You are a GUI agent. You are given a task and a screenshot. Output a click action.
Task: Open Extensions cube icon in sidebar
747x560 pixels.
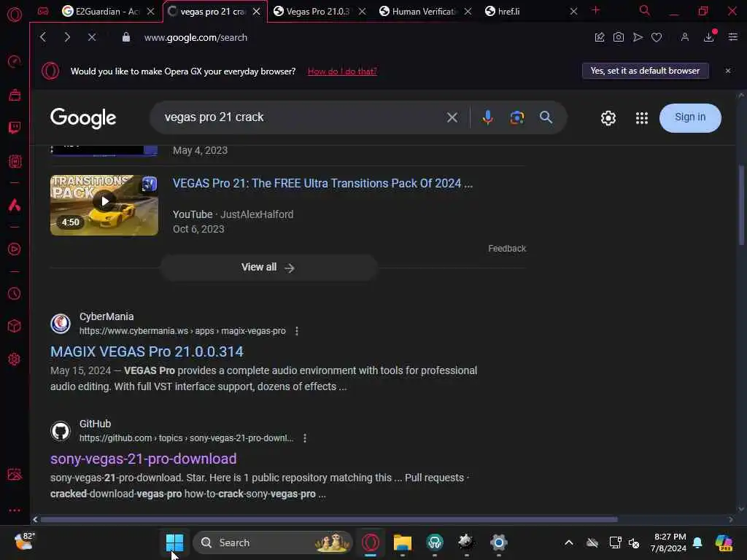[15, 326]
